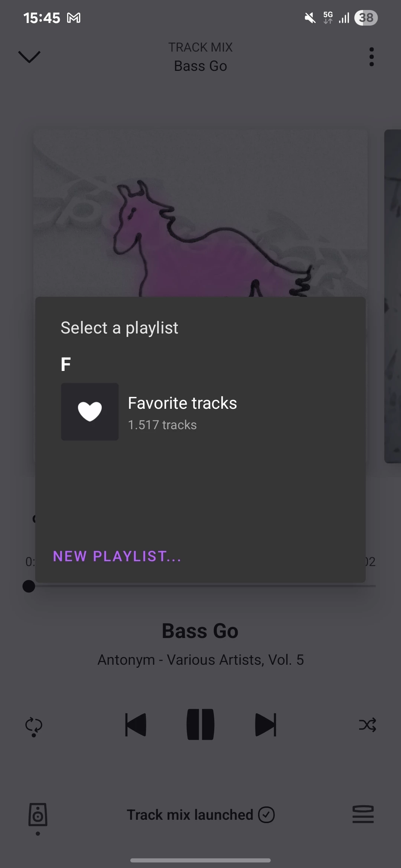This screenshot has width=401, height=868.
Task: Open the three-dot overflow menu
Action: coord(371,57)
